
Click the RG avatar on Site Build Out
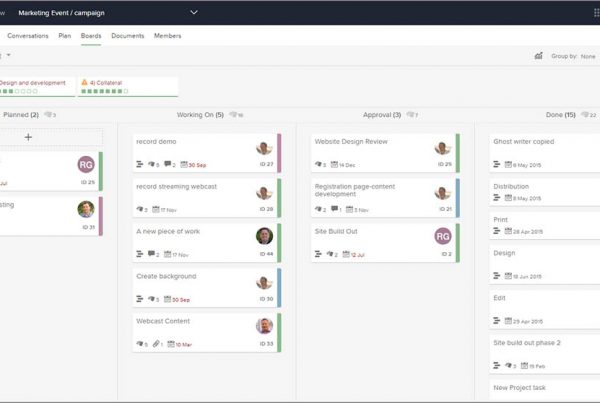443,236
